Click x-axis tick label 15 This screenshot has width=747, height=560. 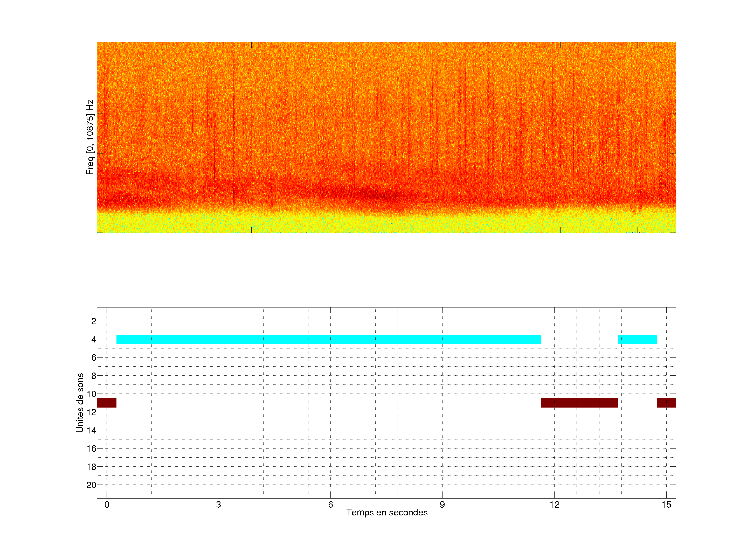tap(666, 505)
